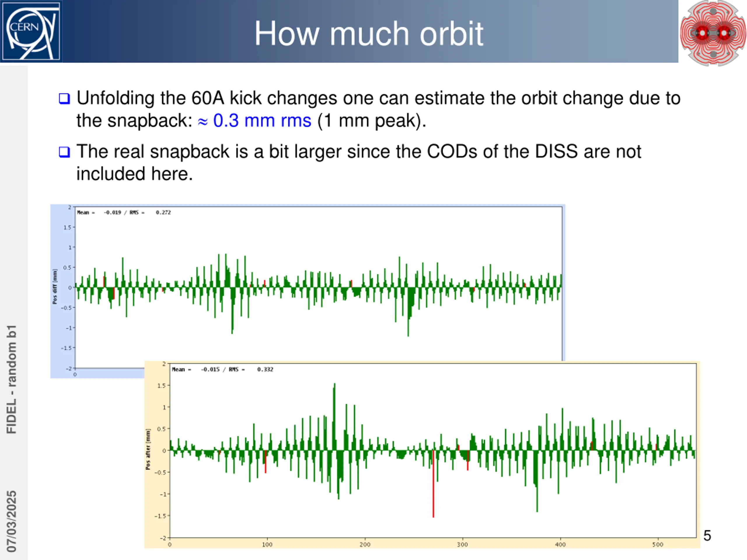The image size is (747, 560).
Task: Click the second blue square bullet
Action: point(64,152)
